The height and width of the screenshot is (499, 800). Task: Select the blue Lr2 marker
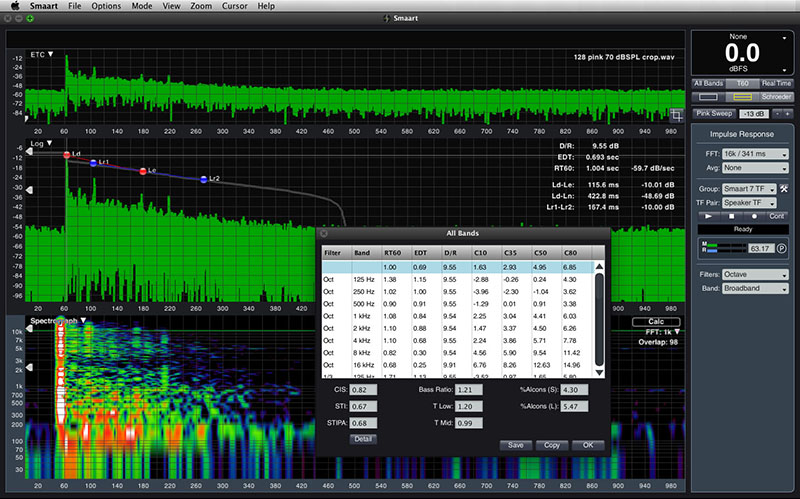coord(204,180)
